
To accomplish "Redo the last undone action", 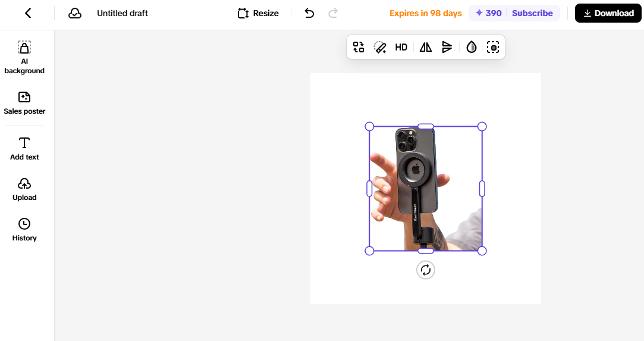I will pyautogui.click(x=333, y=13).
